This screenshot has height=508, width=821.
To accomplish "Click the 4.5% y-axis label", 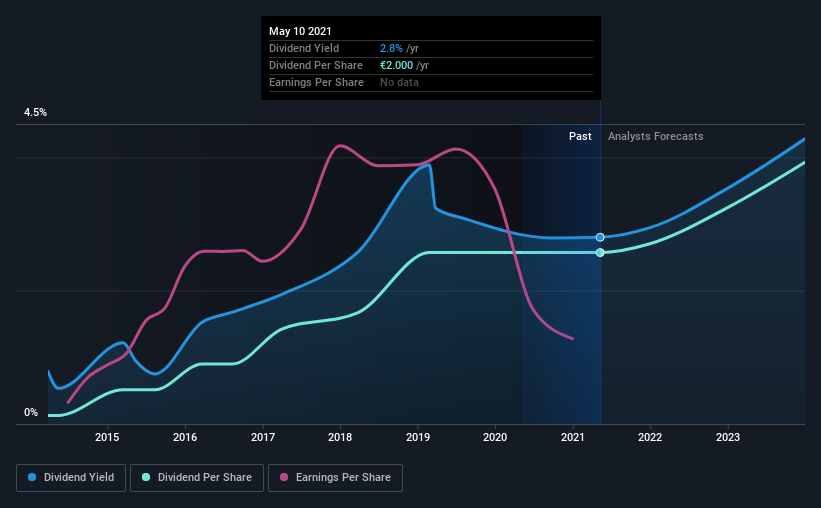I will pos(35,113).
